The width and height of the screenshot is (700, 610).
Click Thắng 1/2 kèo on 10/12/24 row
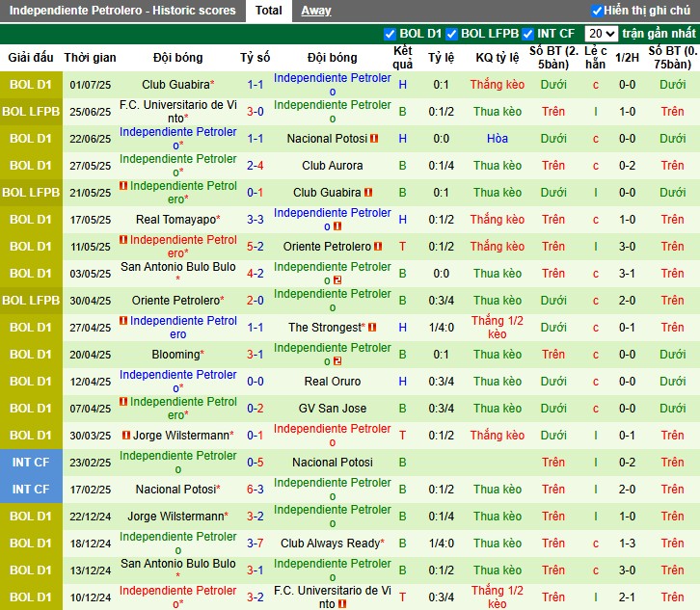coord(497,597)
